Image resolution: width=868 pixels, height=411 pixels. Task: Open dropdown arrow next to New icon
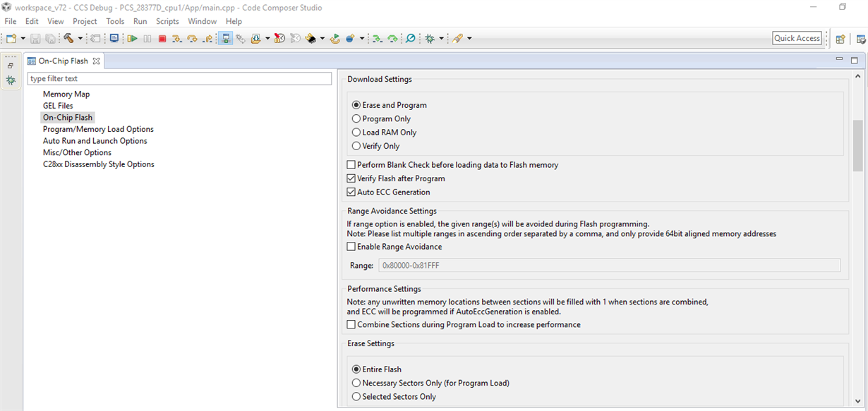23,39
